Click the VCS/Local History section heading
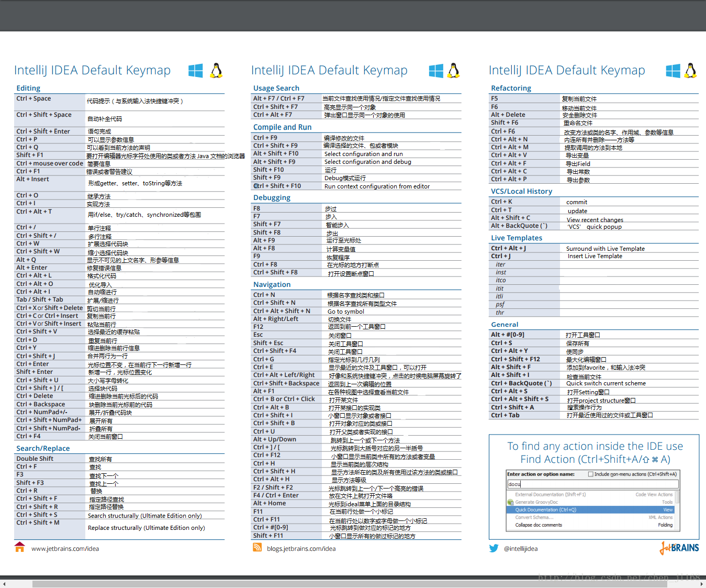 (x=521, y=191)
